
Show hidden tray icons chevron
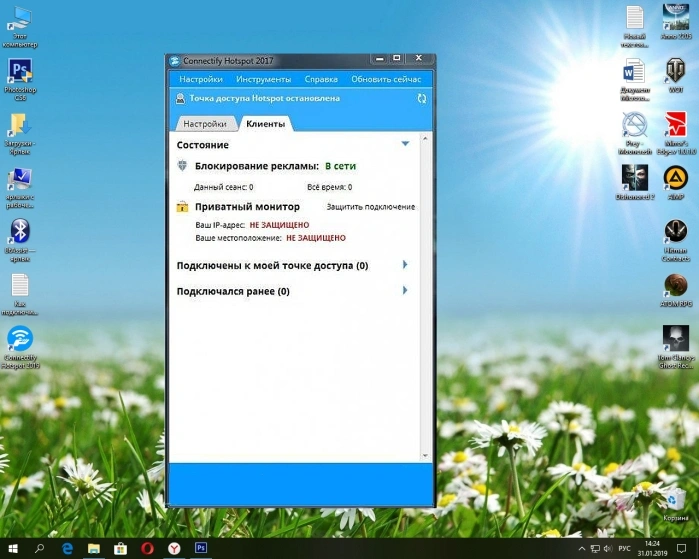point(582,549)
